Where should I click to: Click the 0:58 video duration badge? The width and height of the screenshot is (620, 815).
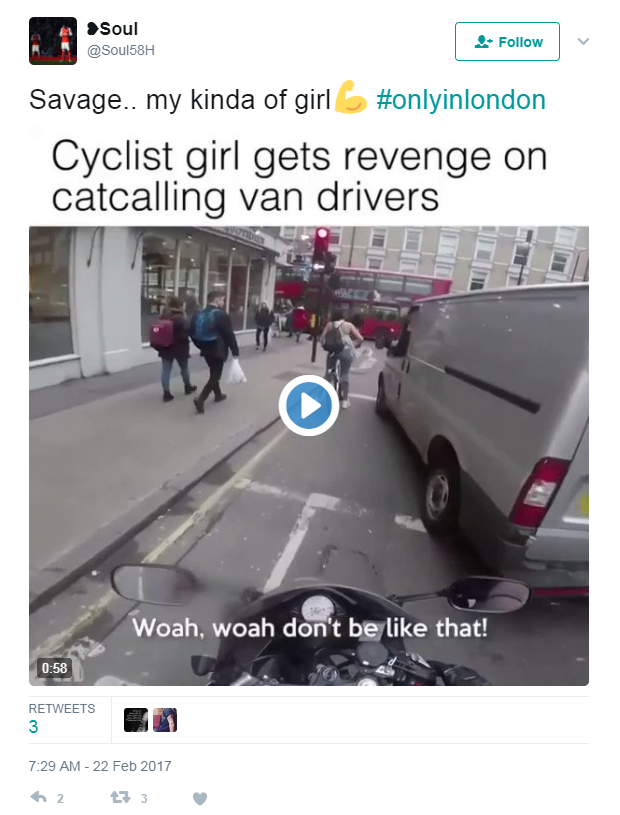click(x=53, y=667)
